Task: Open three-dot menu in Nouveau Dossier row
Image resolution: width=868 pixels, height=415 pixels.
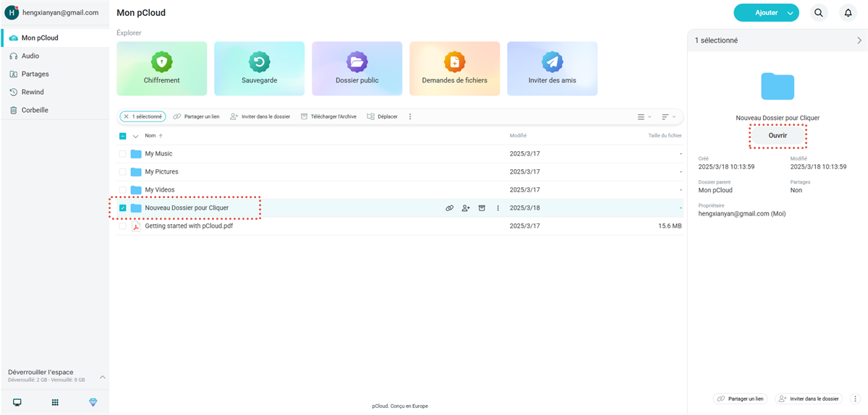Action: coord(498,208)
